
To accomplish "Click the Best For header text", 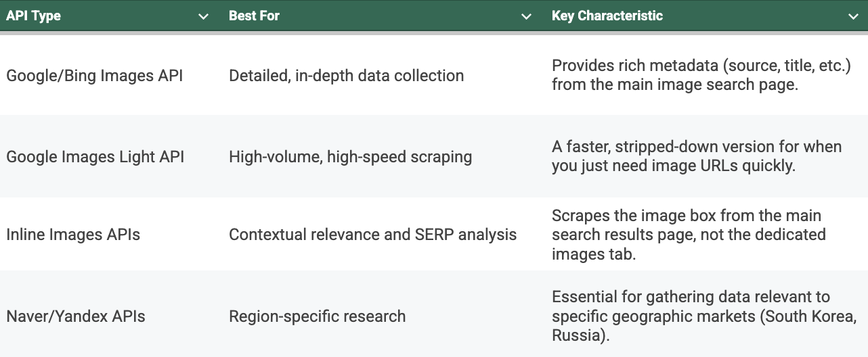I will [x=254, y=16].
